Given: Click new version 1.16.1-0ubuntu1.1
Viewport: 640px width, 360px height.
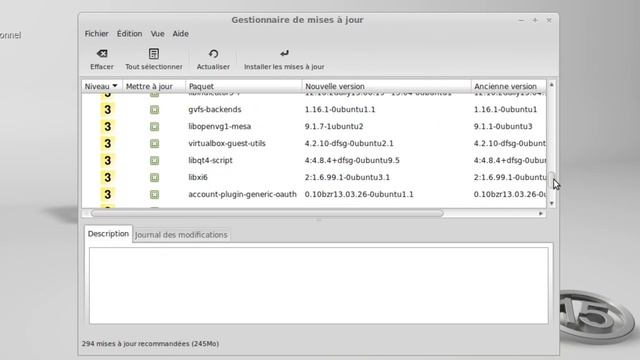Looking at the screenshot, I should click(x=340, y=109).
